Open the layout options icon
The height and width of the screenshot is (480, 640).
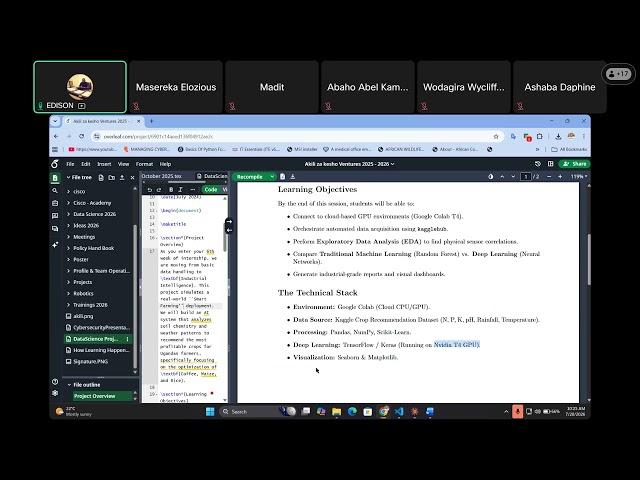point(550,164)
